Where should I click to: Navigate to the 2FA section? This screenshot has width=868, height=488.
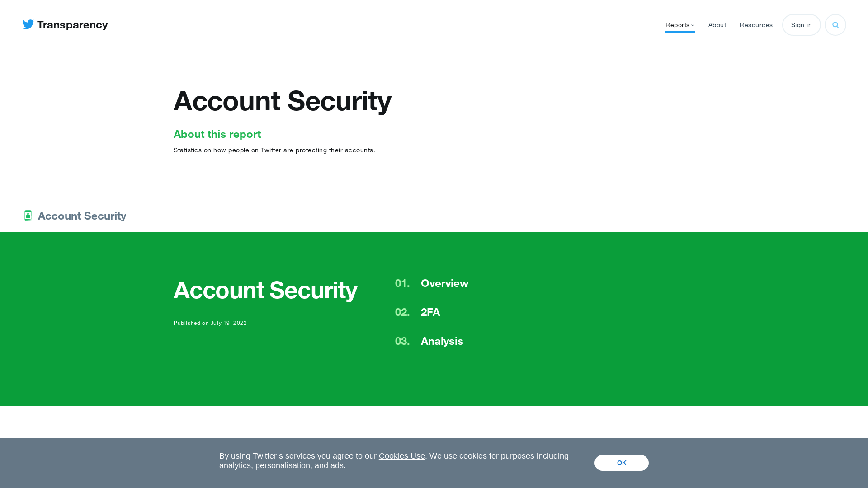[x=430, y=312]
